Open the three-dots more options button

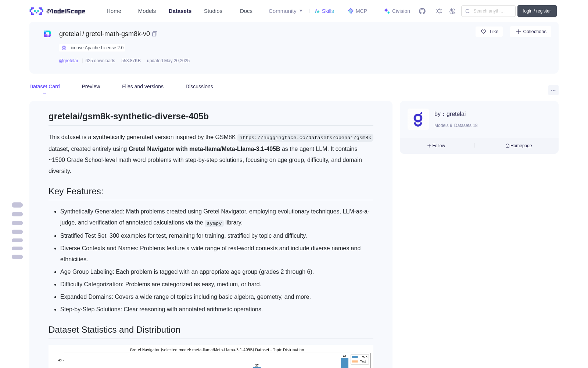point(553,90)
